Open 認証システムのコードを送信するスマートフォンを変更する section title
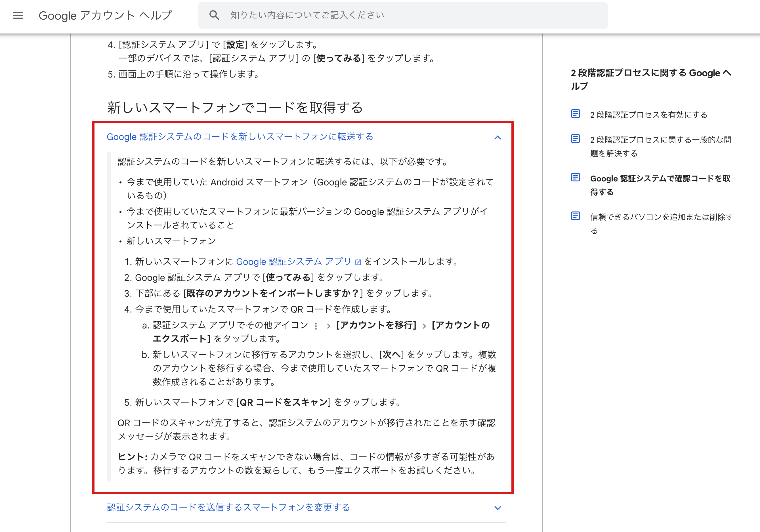 [228, 507]
